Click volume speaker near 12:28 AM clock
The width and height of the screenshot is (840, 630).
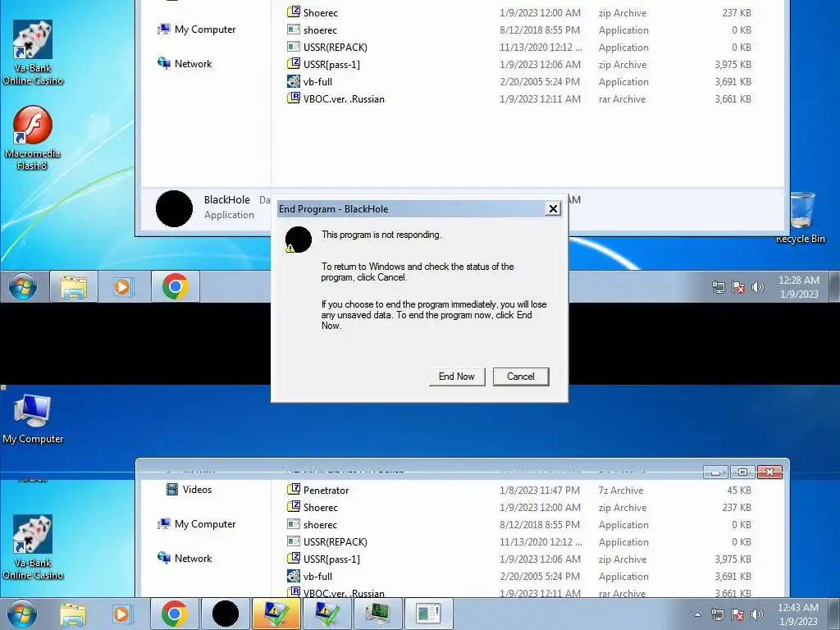click(757, 287)
